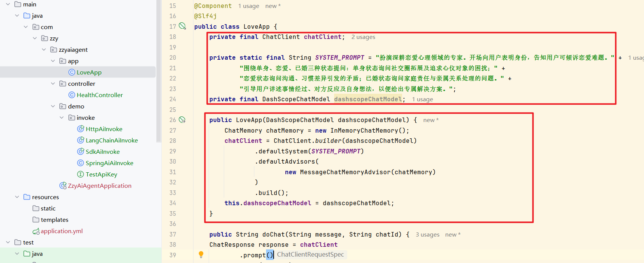The width and height of the screenshot is (644, 263).
Task: Click the project tree vertical scrollbar
Action: [x=159, y=71]
